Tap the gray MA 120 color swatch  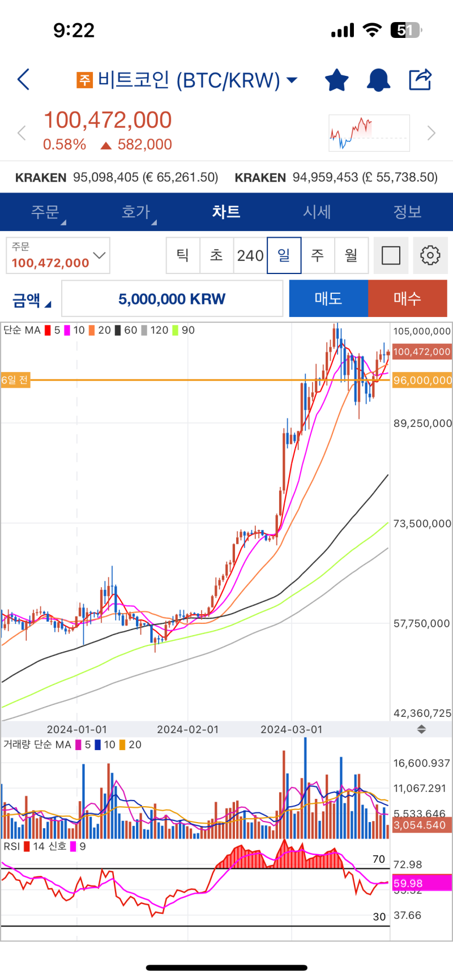144,330
